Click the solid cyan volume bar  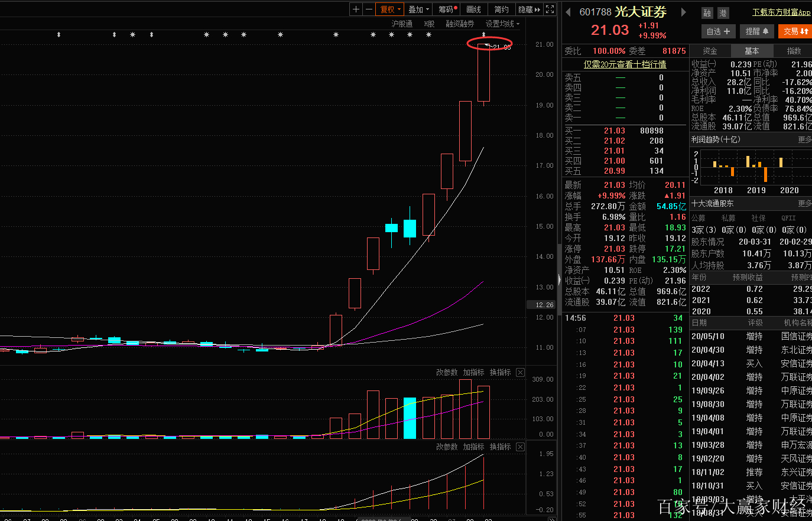click(x=410, y=418)
